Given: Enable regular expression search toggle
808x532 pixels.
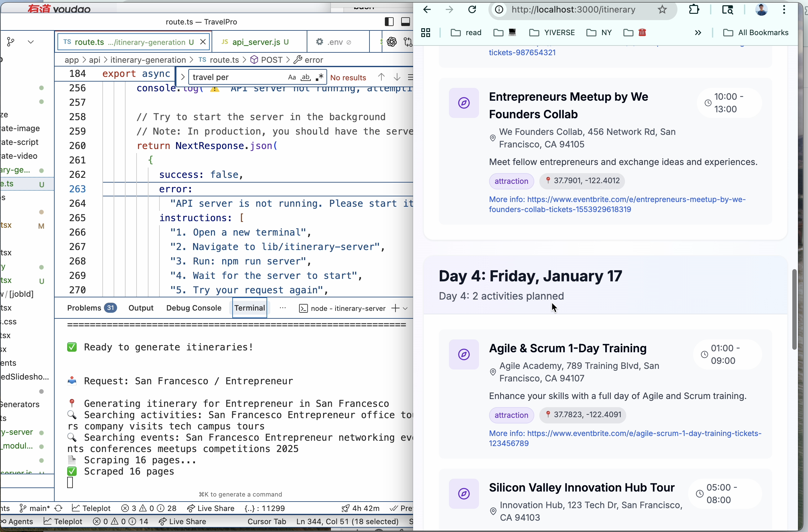Looking at the screenshot, I should 319,78.
